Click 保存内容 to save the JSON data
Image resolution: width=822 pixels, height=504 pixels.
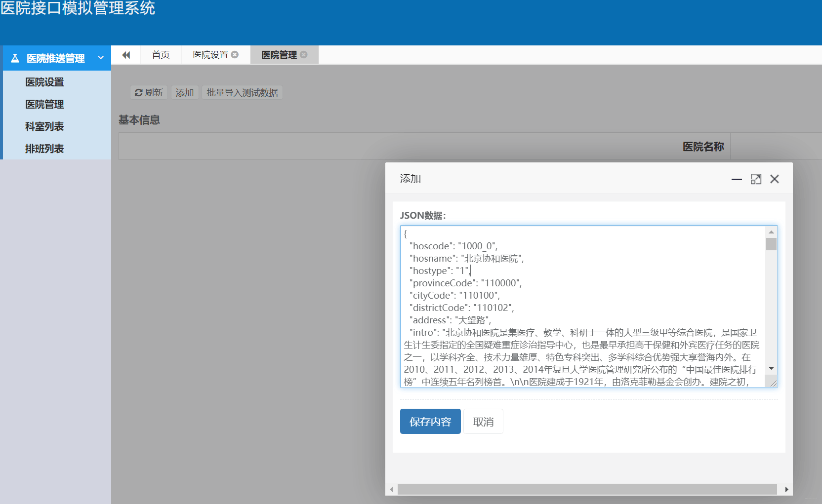tap(430, 421)
